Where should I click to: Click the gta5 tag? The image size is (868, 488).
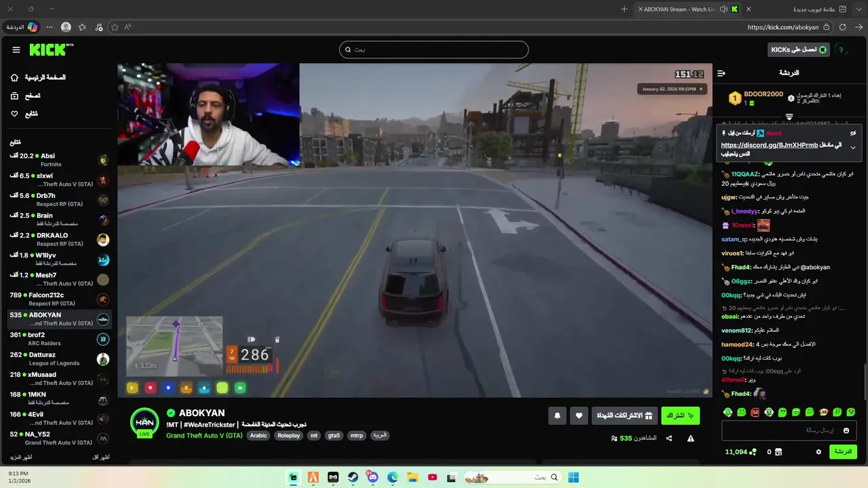334,436
